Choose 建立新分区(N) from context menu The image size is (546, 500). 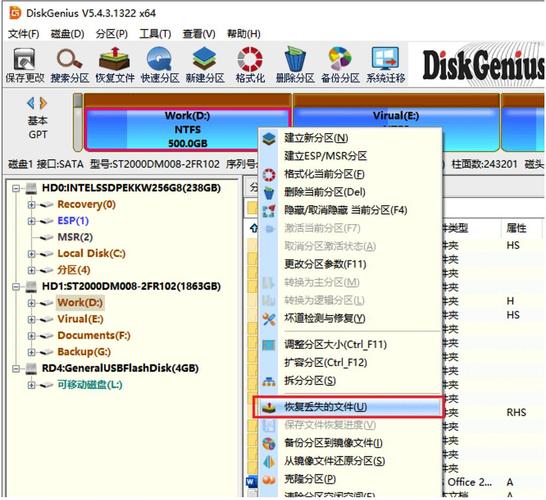[x=350, y=138]
